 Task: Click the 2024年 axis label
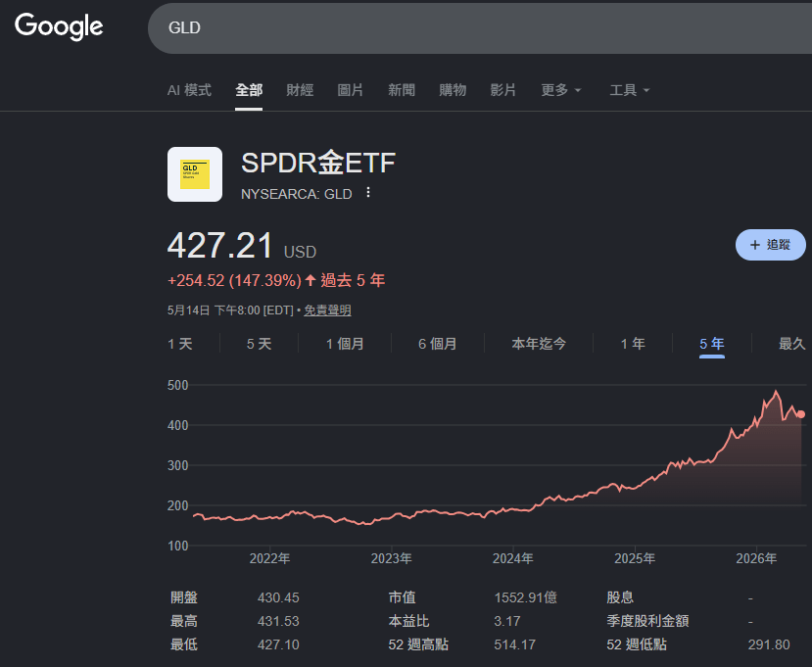point(513,558)
